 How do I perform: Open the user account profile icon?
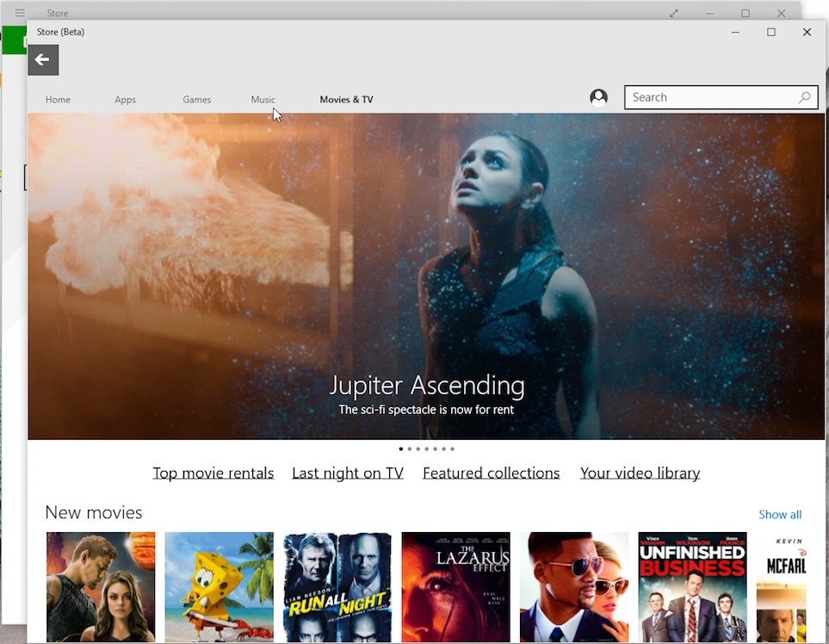click(x=598, y=97)
